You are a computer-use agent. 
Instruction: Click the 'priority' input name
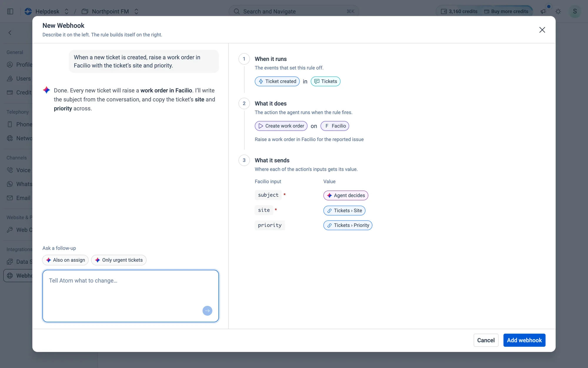270,225
